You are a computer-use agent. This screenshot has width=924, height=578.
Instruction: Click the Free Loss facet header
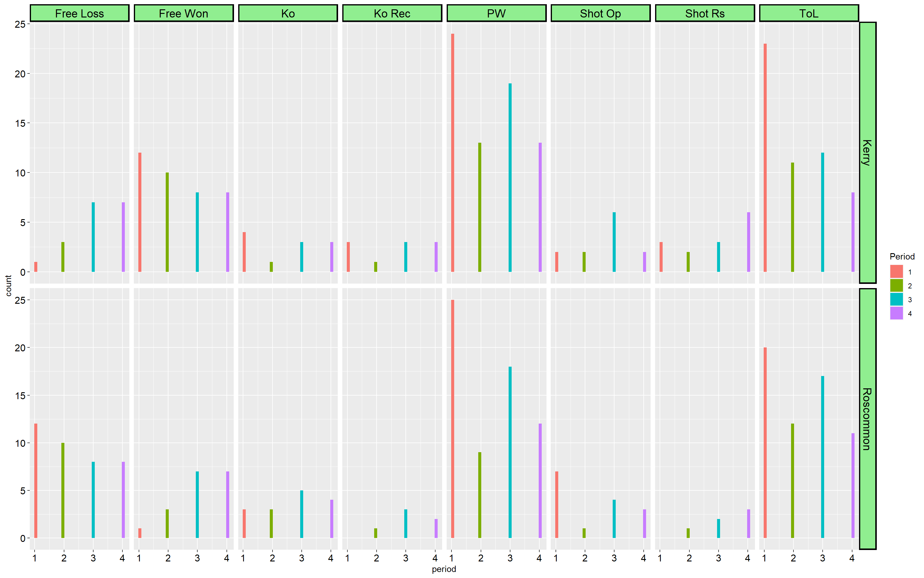pyautogui.click(x=79, y=13)
